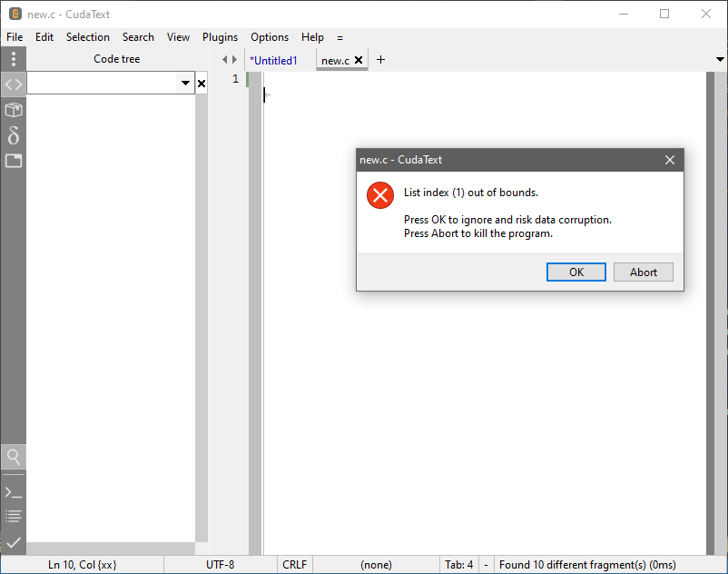Change Tab: 4 size in status bar
The height and width of the screenshot is (574, 728).
point(458,565)
